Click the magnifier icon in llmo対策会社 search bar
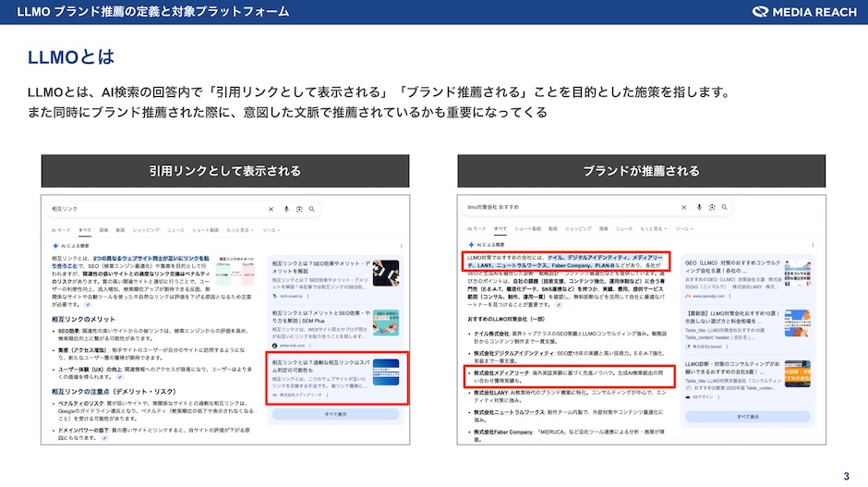The image size is (868, 487). point(724,207)
